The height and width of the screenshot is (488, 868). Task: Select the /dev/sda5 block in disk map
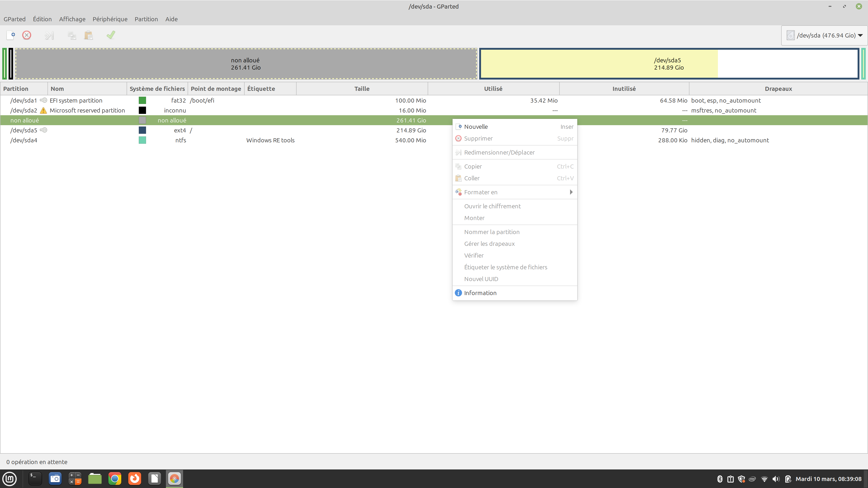[x=669, y=64]
